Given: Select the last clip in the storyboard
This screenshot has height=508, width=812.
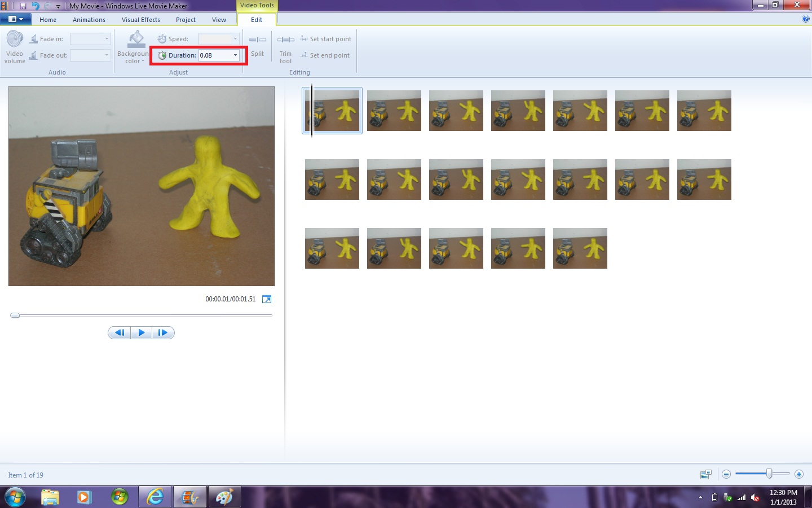Looking at the screenshot, I should 580,248.
